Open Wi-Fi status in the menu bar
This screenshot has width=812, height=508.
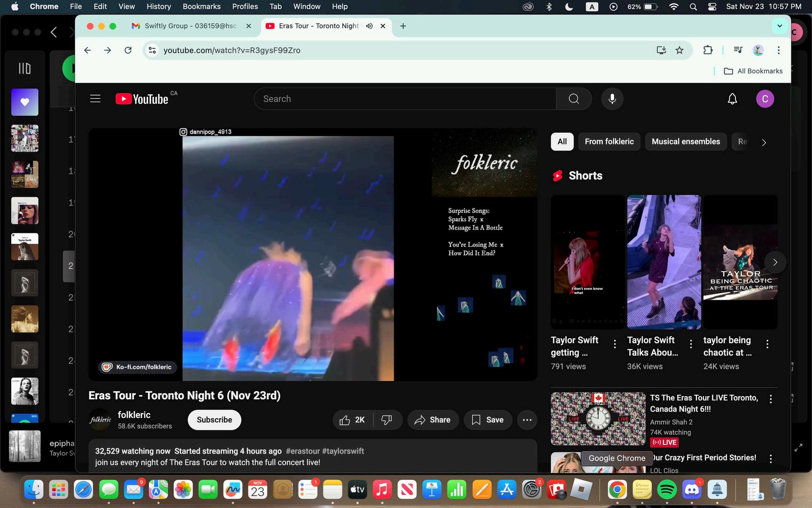click(x=674, y=7)
